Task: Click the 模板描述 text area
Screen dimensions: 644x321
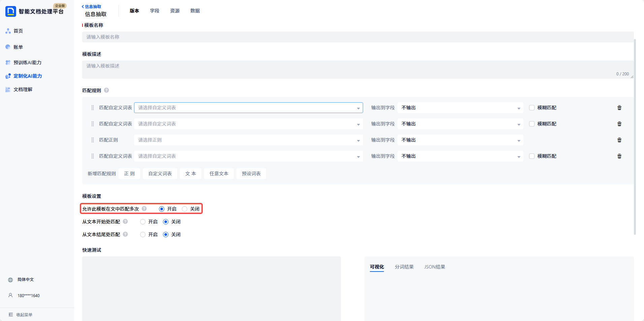Action: click(358, 70)
